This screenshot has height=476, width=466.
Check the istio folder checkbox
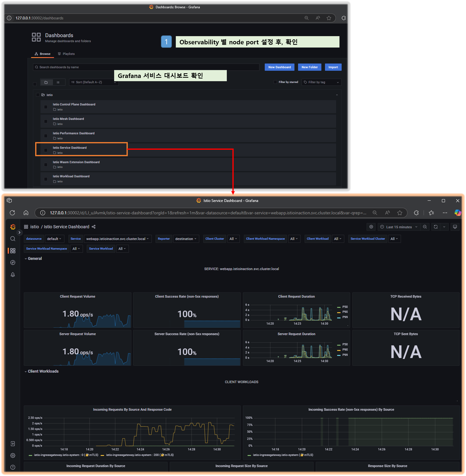[x=38, y=95]
